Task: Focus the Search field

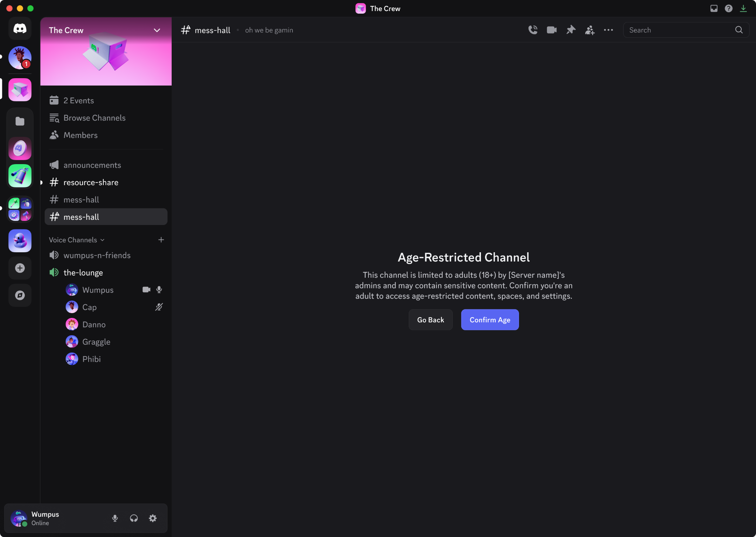Action: click(686, 30)
